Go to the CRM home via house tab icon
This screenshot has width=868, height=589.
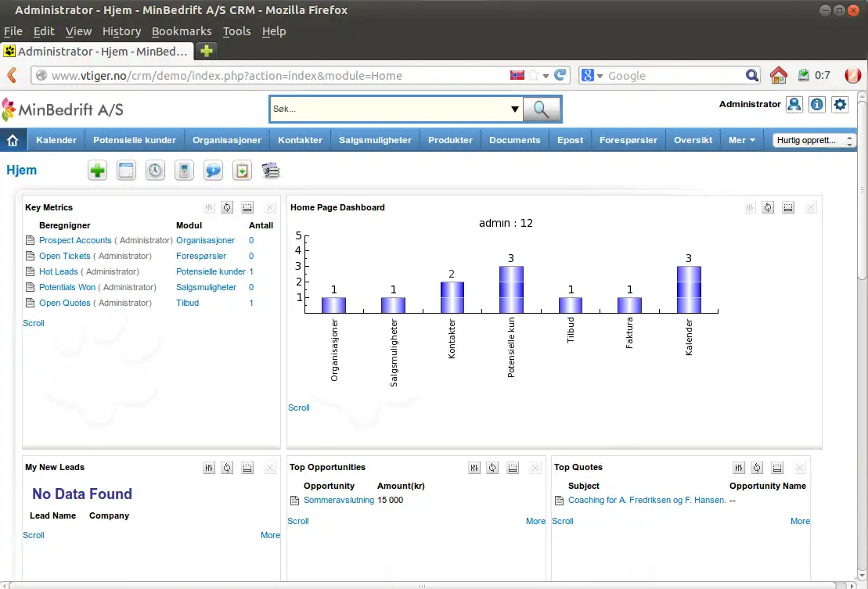13,141
